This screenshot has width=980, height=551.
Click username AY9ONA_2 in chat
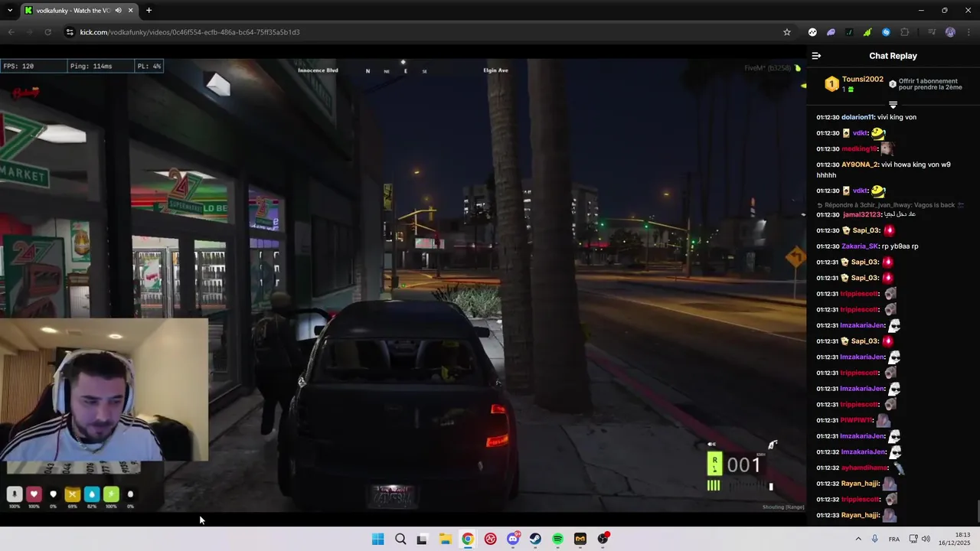tap(860, 165)
